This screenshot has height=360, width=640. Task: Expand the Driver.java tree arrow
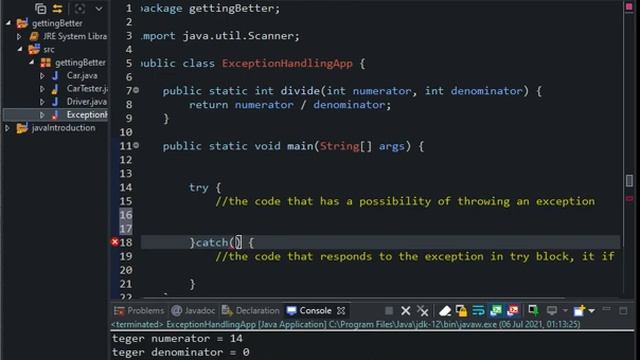42,102
